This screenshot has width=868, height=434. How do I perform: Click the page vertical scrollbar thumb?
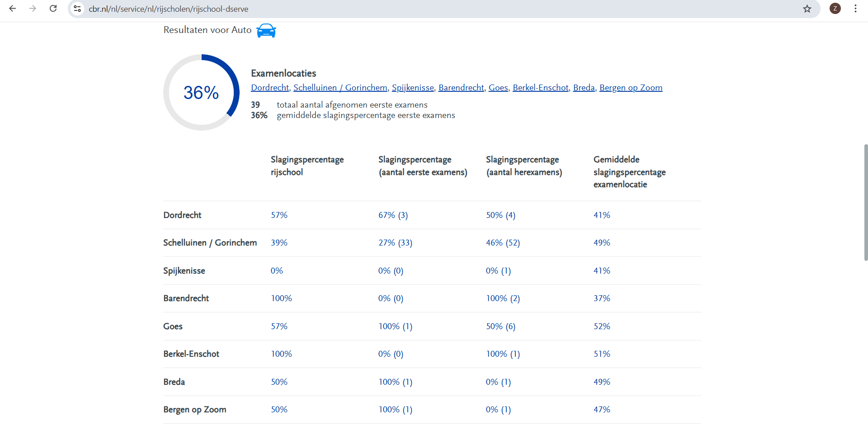865,203
